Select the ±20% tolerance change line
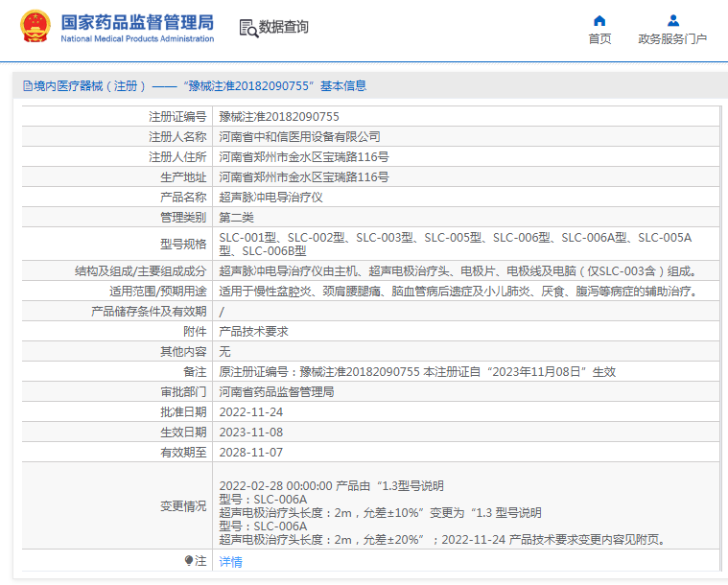 (443, 540)
